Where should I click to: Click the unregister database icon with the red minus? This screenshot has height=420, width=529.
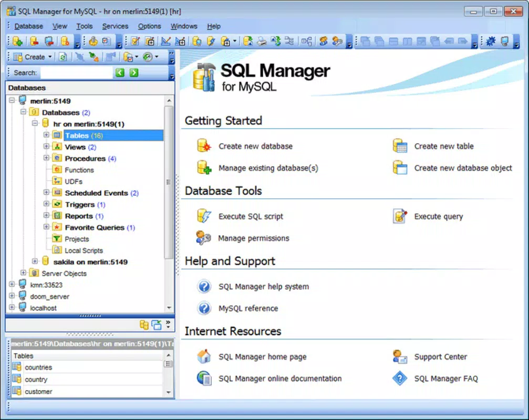[x=34, y=41]
